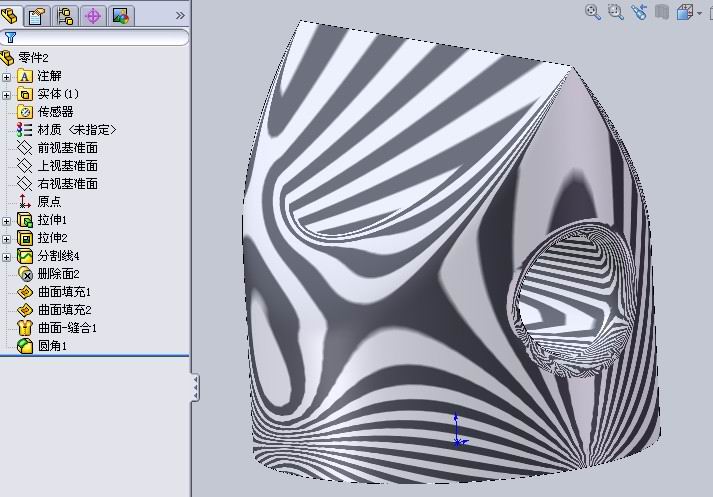Click the 圆角1 label
The height and width of the screenshot is (497, 713).
tap(52, 346)
